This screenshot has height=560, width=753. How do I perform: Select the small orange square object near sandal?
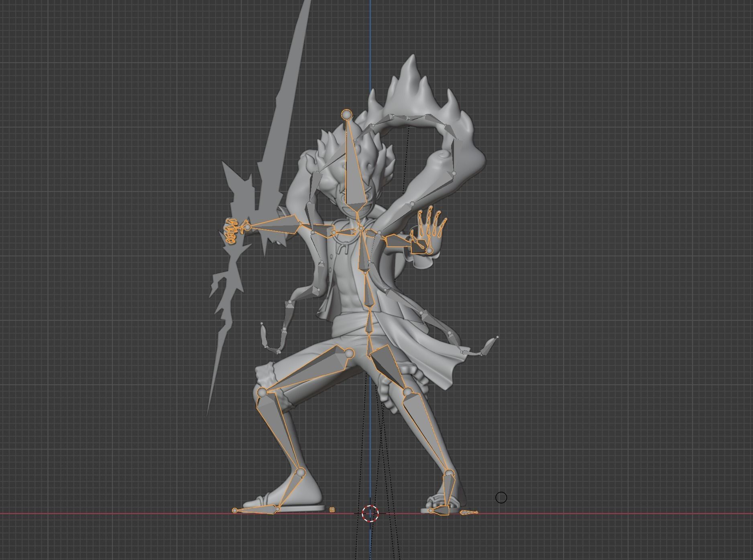[x=332, y=510]
